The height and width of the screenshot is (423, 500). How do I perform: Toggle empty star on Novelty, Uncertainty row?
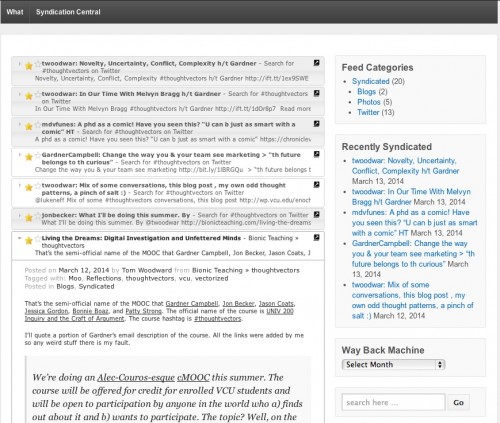38,64
